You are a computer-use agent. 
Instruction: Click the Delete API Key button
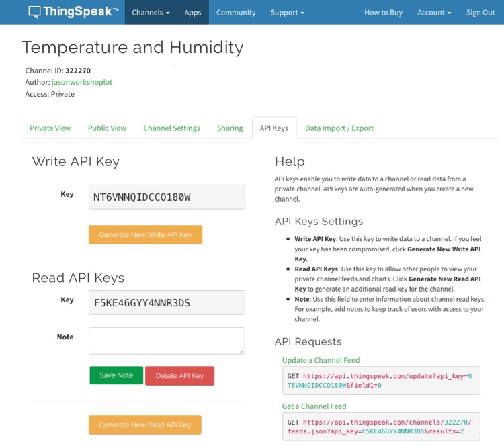coord(179,375)
